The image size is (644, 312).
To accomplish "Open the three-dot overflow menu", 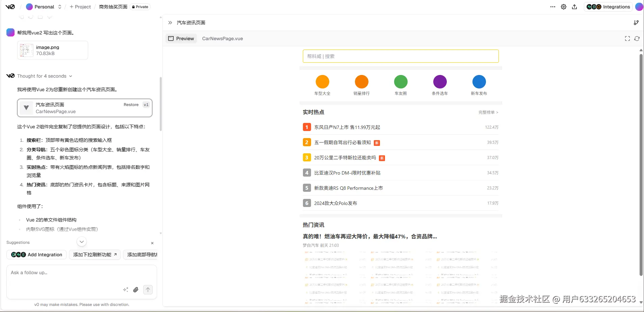I will (552, 7).
